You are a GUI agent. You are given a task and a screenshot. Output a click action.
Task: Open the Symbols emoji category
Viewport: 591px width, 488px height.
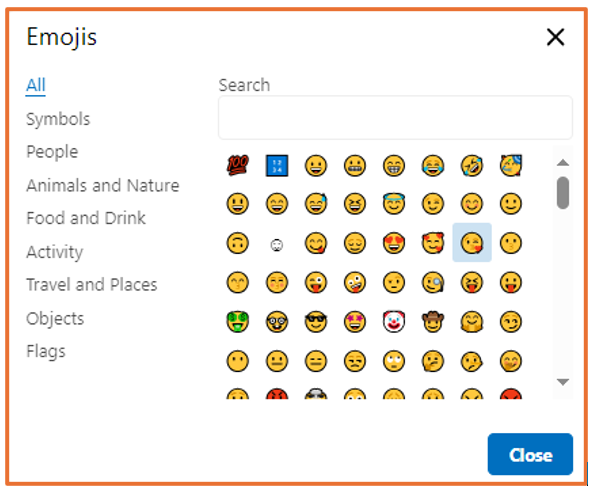coord(58,119)
